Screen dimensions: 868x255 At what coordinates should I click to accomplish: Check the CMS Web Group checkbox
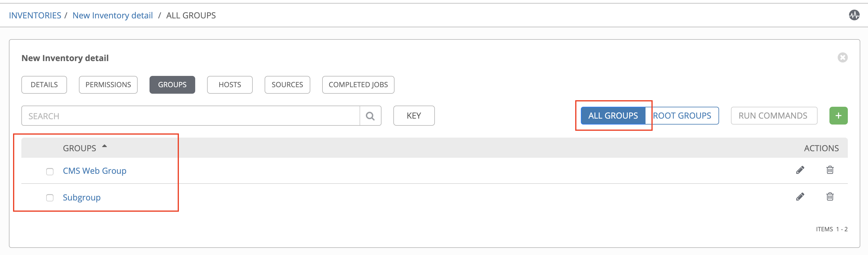50,171
